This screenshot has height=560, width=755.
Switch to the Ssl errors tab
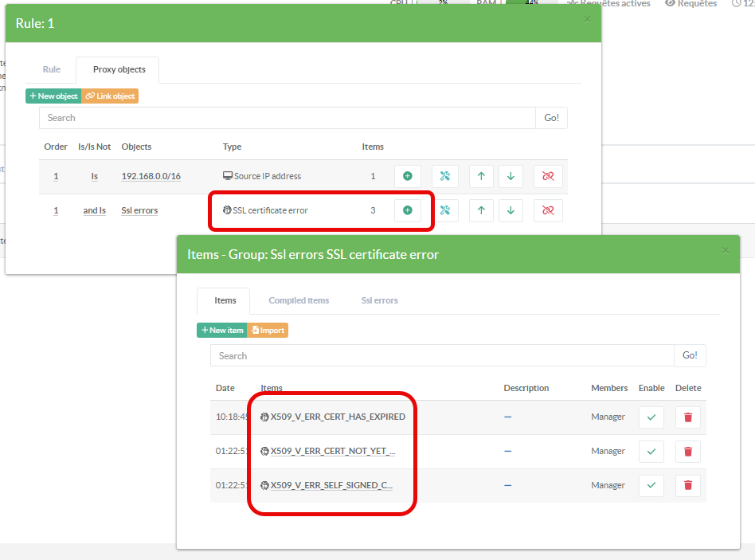(x=379, y=300)
